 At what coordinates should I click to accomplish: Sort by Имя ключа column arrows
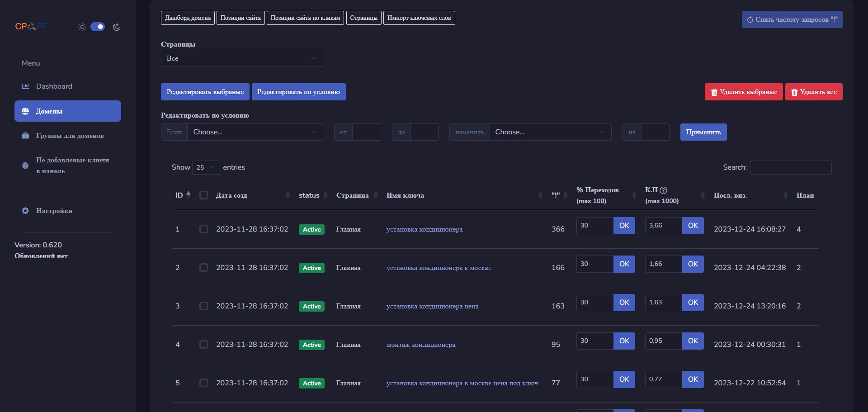[541, 195]
